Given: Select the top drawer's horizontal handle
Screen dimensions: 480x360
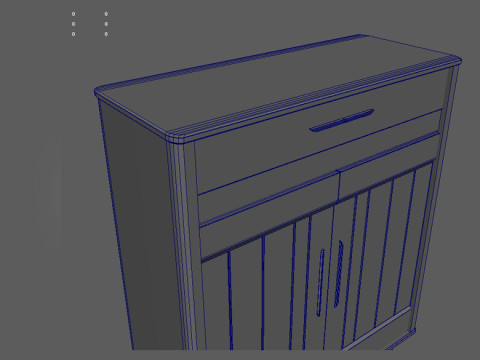Looking at the screenshot, I should 342,120.
